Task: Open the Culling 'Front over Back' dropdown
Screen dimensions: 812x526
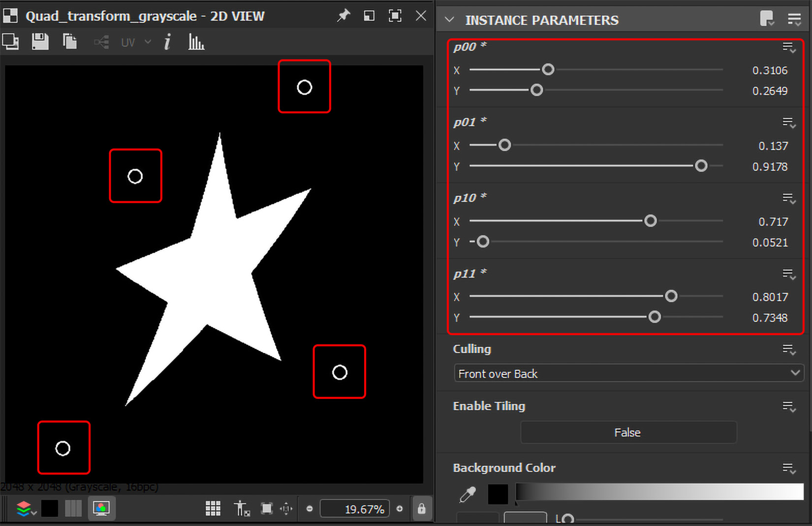Action: pyautogui.click(x=628, y=373)
